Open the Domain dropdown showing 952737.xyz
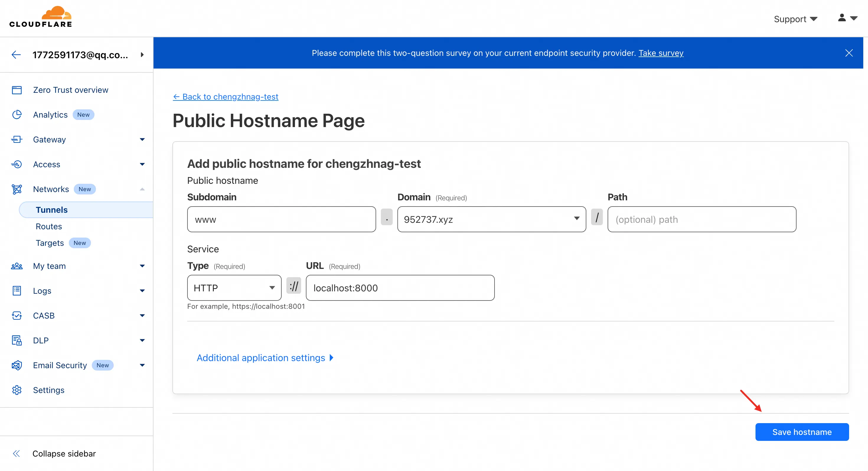The image size is (868, 471). 492,219
